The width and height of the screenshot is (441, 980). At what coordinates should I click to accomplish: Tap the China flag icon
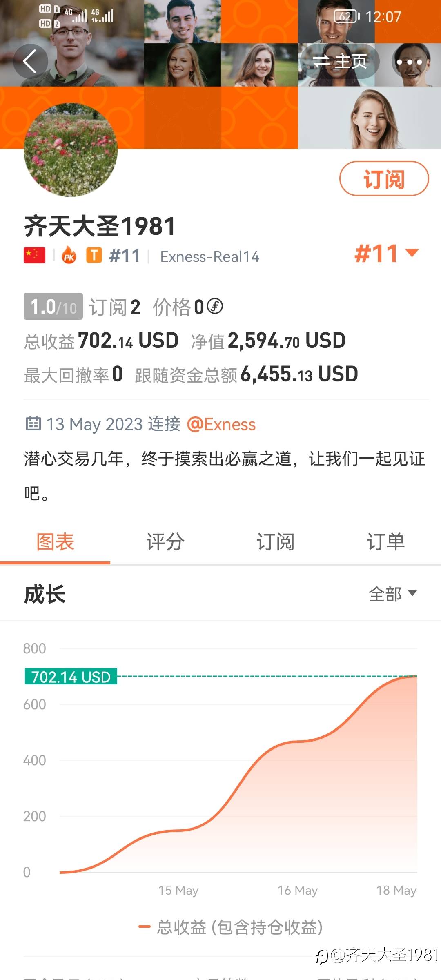34,256
